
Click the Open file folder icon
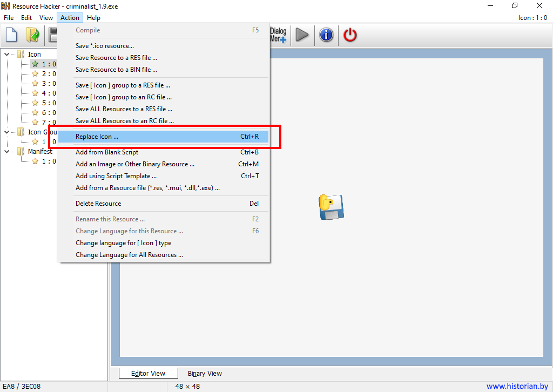point(32,36)
